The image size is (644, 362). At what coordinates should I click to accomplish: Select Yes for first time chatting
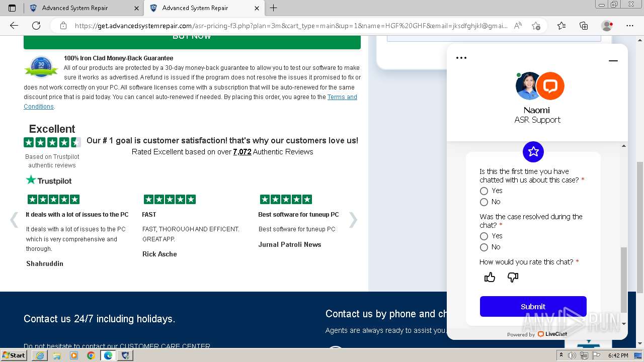[x=484, y=191]
